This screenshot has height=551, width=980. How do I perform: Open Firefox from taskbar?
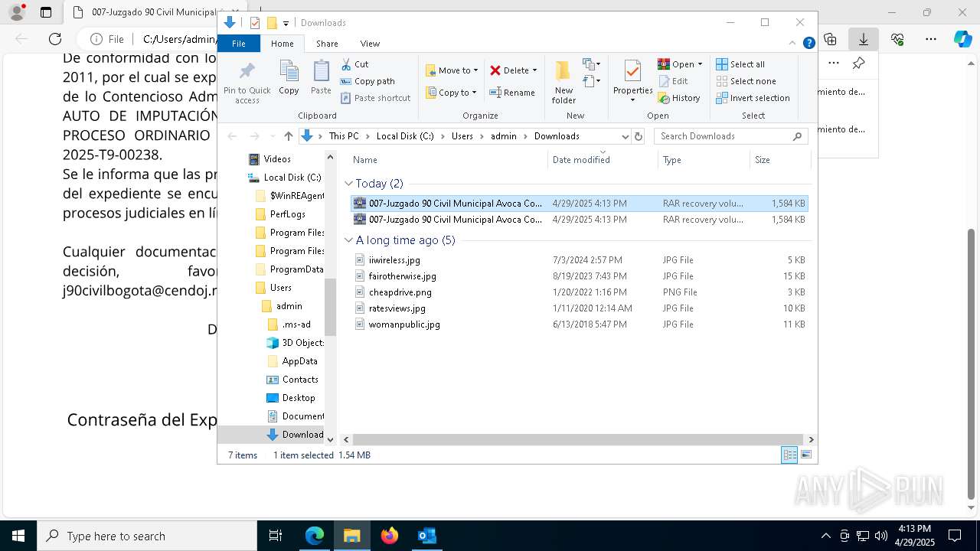pyautogui.click(x=390, y=536)
